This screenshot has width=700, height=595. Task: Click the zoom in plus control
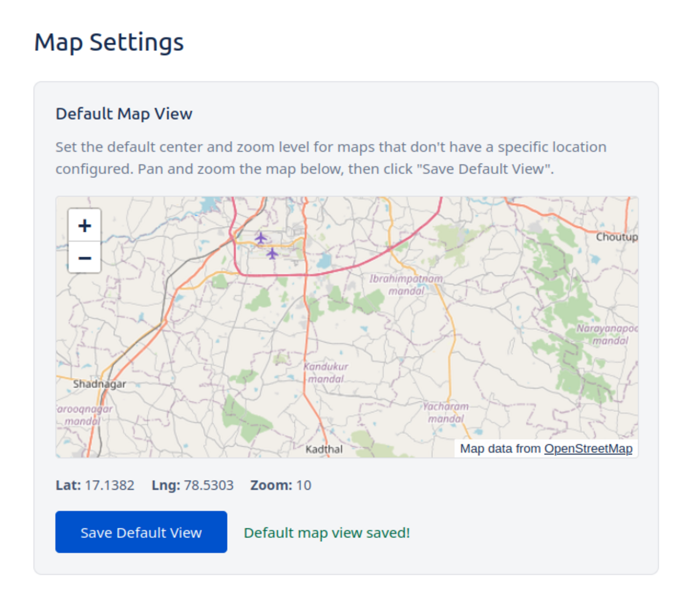pos(84,225)
